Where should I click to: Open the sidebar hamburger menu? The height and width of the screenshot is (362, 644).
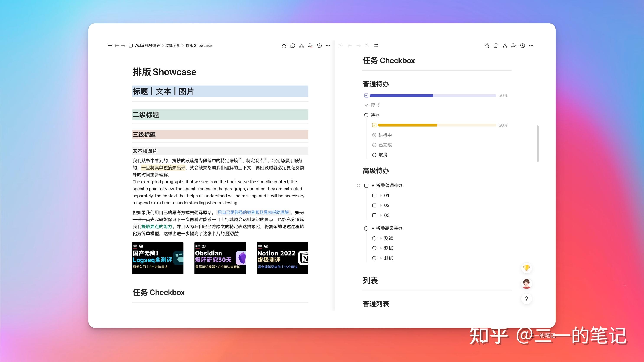[x=110, y=45]
